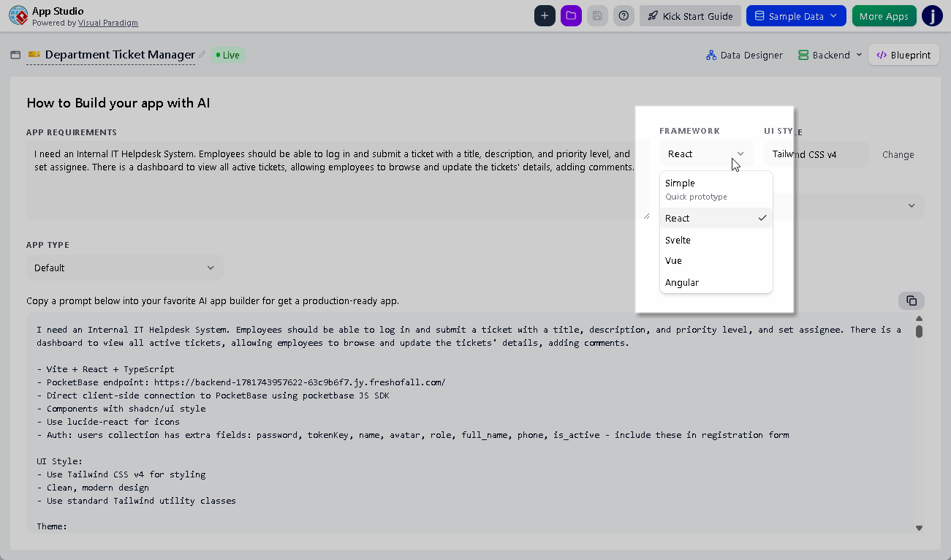Viewport: 951px width, 560px height.
Task: Click the requirements textarea resize handle
Action: tap(646, 216)
